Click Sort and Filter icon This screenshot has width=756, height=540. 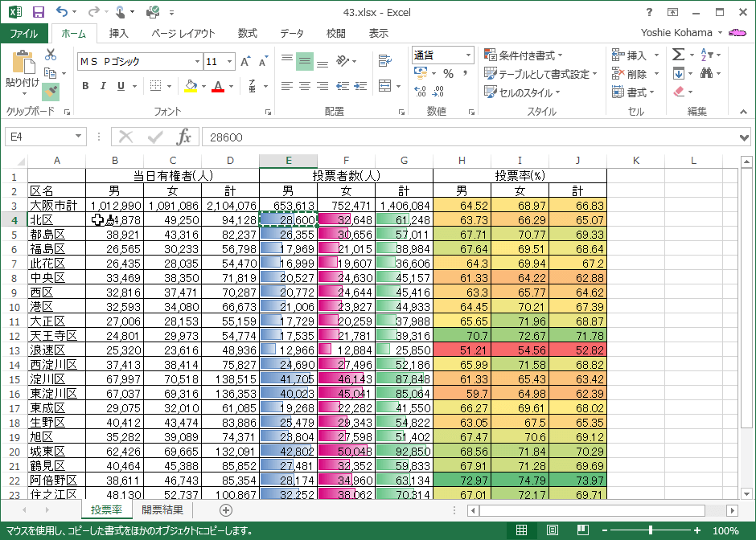[707, 55]
